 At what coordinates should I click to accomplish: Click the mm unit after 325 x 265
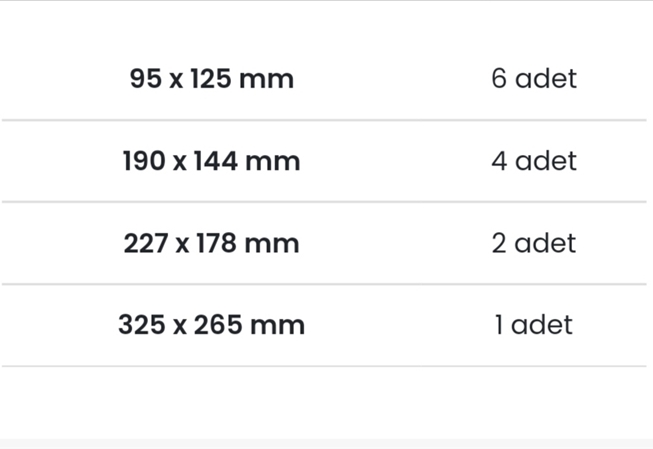click(277, 327)
